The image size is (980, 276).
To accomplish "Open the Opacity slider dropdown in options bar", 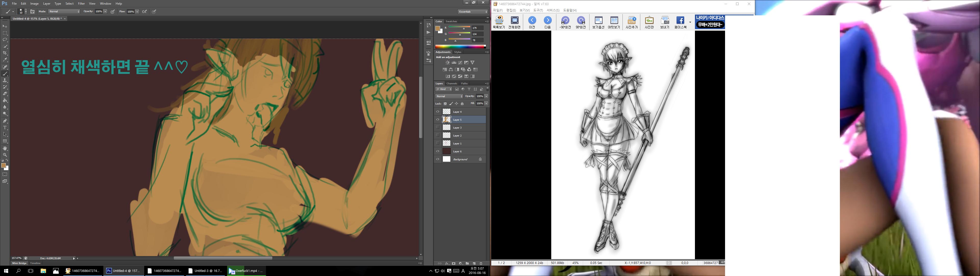I will tap(105, 12).
